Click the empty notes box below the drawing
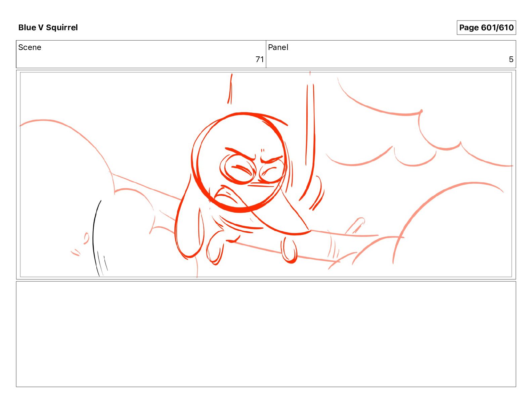Screen dimensions: 532x411 266,334
